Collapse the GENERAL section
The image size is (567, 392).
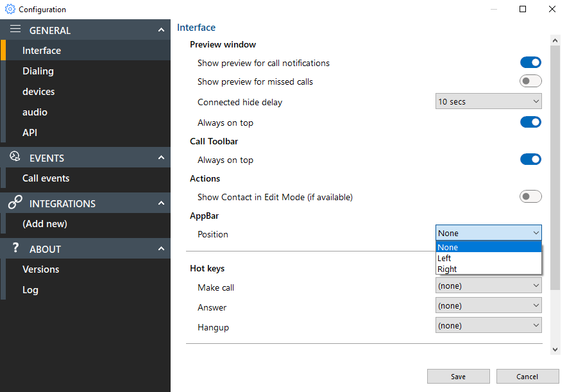(162, 29)
